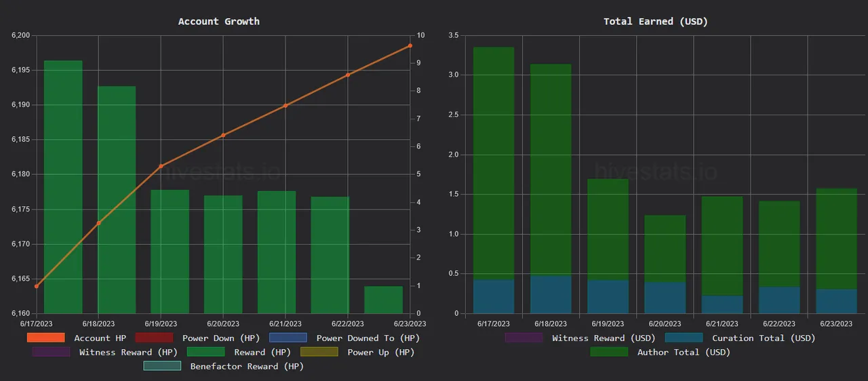Click the Author Total segment for 6/23/2023
The height and width of the screenshot is (381, 868).
(x=837, y=239)
